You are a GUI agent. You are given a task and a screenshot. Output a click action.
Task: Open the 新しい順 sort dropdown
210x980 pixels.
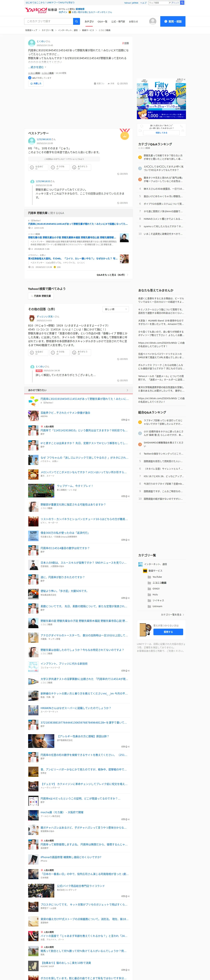coord(115,309)
